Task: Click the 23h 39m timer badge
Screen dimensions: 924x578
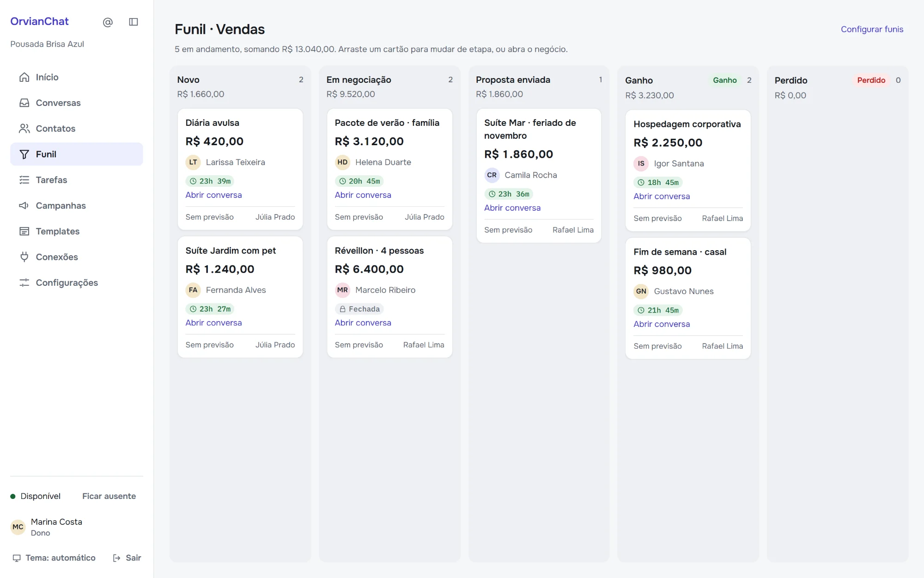Action: point(210,181)
